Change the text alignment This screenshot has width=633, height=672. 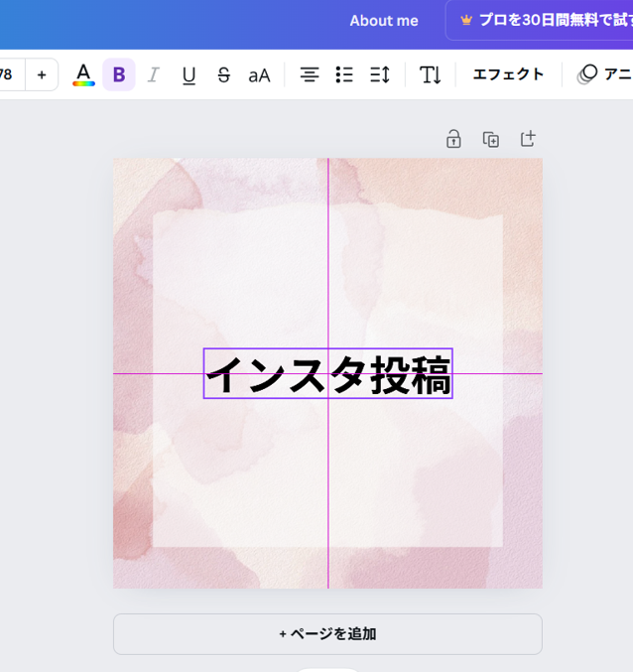tap(310, 74)
